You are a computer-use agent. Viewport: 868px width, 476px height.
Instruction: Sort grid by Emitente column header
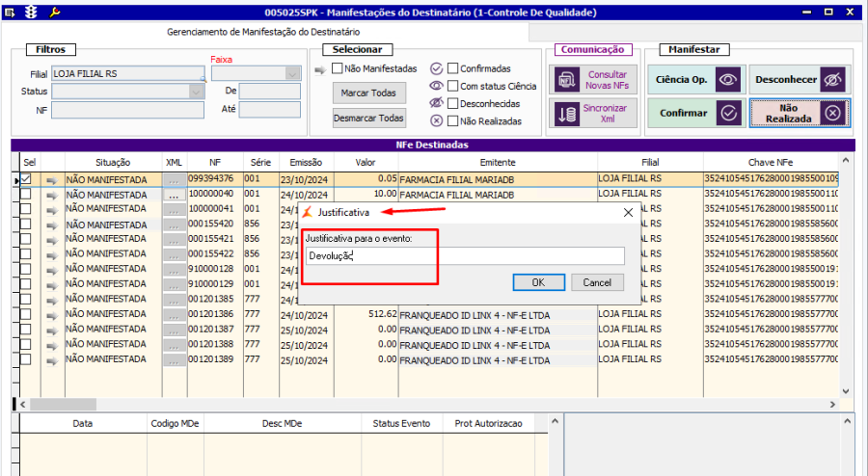point(498,163)
